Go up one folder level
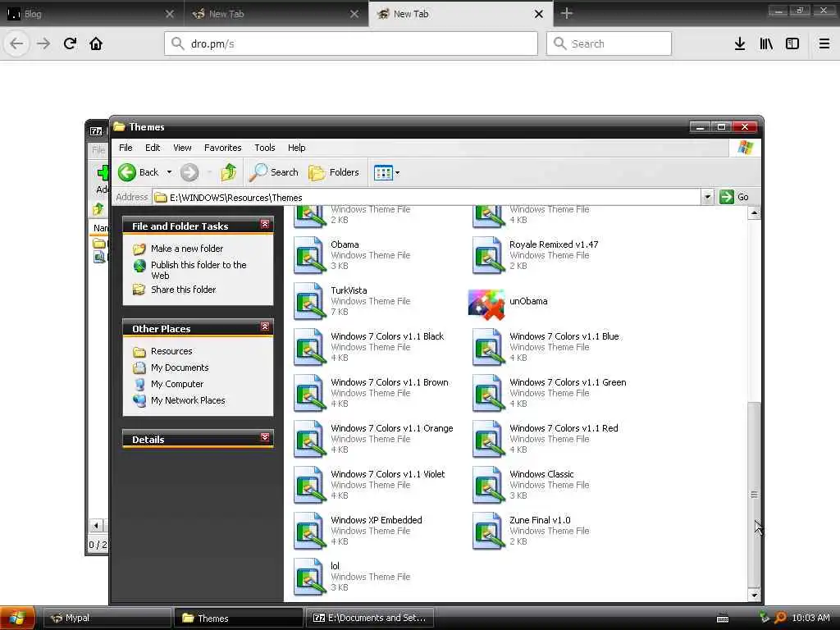This screenshot has height=630, width=840. [x=229, y=172]
